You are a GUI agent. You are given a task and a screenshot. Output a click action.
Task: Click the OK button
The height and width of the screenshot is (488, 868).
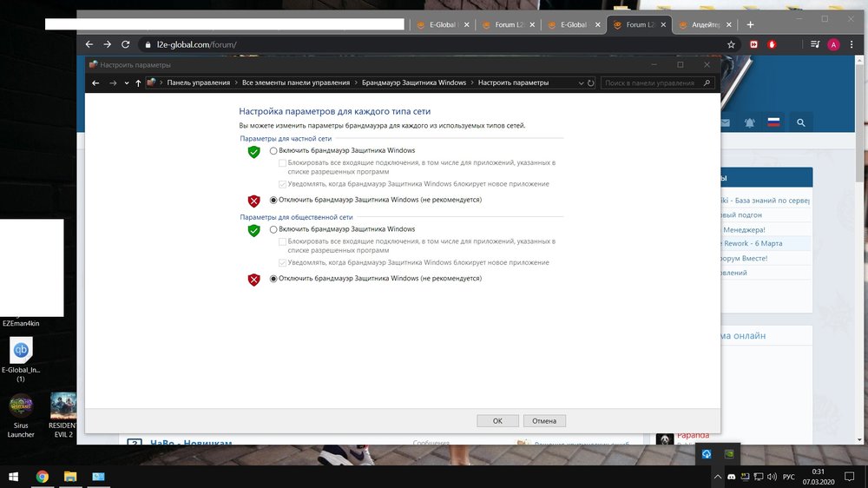(497, 420)
